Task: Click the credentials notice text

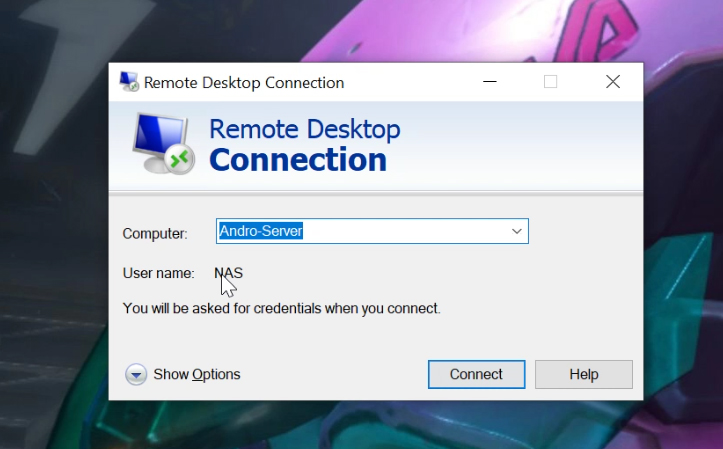Action: (x=282, y=308)
